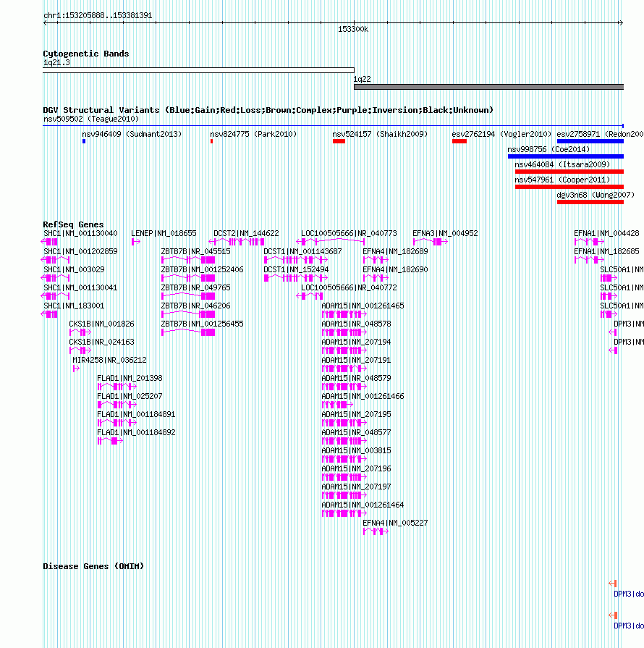The width and height of the screenshot is (644, 648).
Task: Click the ADAM15|NM_207194 label
Action: pyautogui.click(x=356, y=342)
